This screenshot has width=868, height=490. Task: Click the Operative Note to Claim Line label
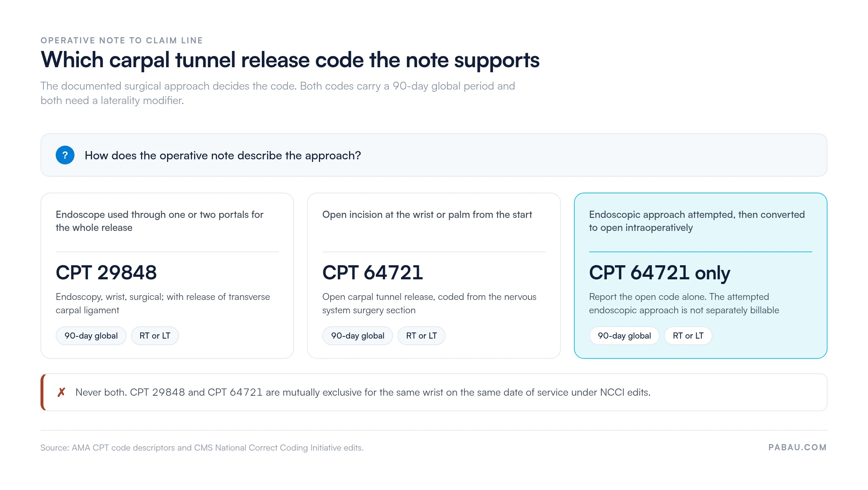click(122, 40)
